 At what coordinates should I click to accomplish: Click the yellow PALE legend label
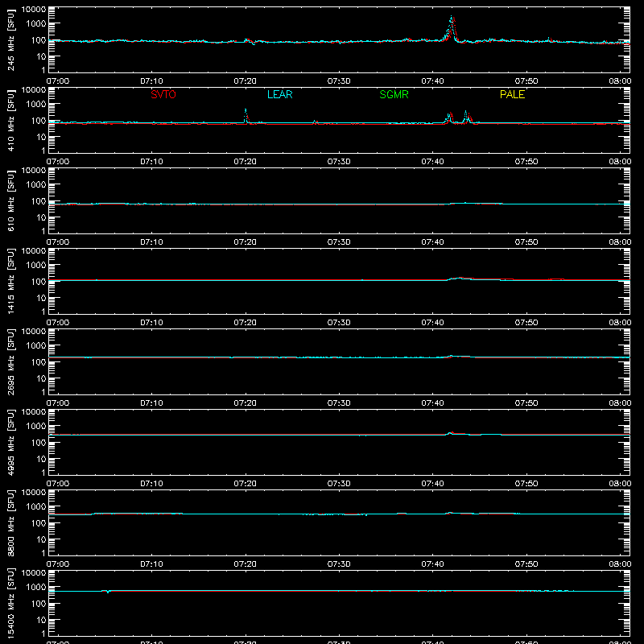512,94
